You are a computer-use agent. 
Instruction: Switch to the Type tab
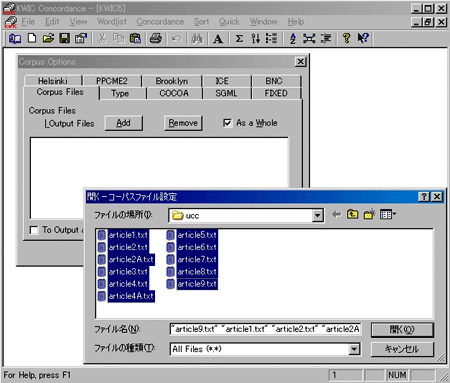click(120, 94)
